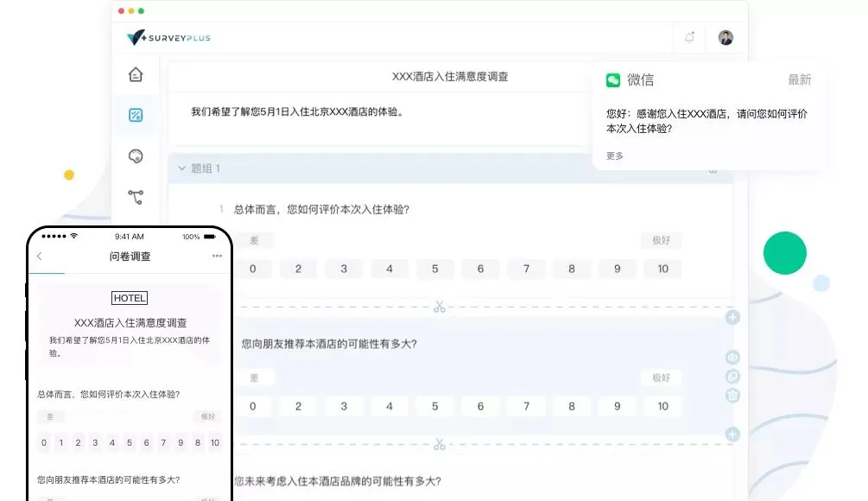Select rating 10 for 总体而言 question on desktop
The width and height of the screenshot is (868, 501).
(x=662, y=269)
